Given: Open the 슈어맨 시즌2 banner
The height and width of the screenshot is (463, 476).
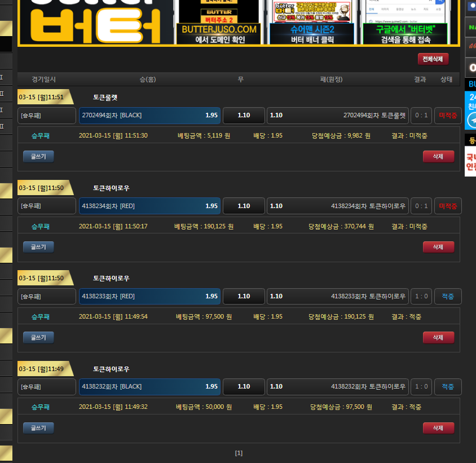Looking at the screenshot, I should coord(312,34).
